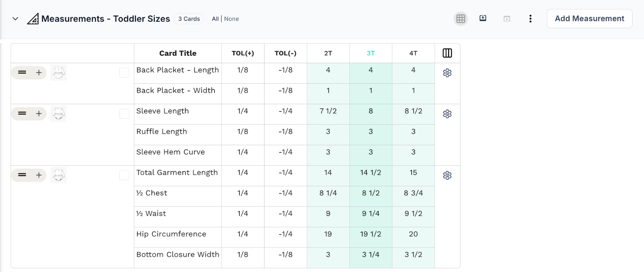Click drag handle on Back Placket card
Viewport: 644px width, 272px height.
click(22, 73)
